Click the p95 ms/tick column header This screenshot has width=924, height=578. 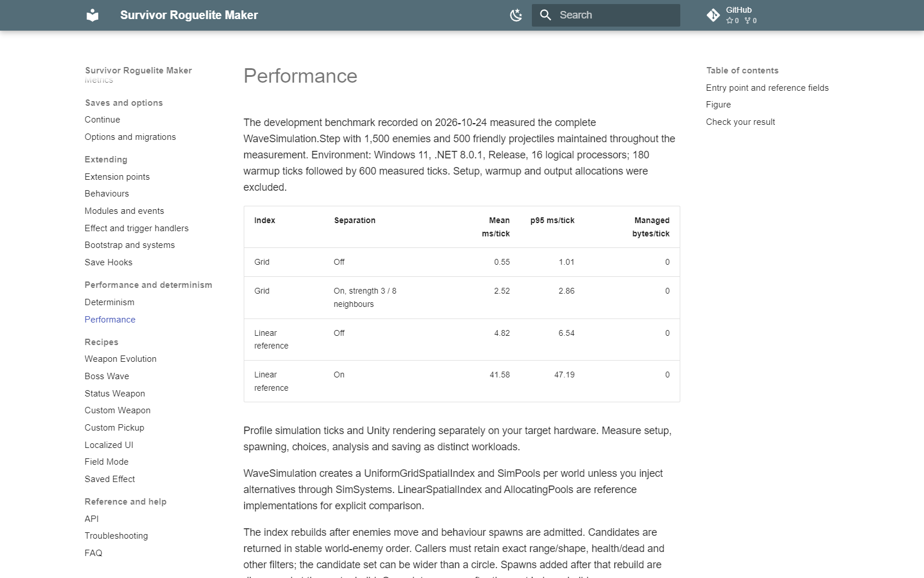tap(552, 220)
